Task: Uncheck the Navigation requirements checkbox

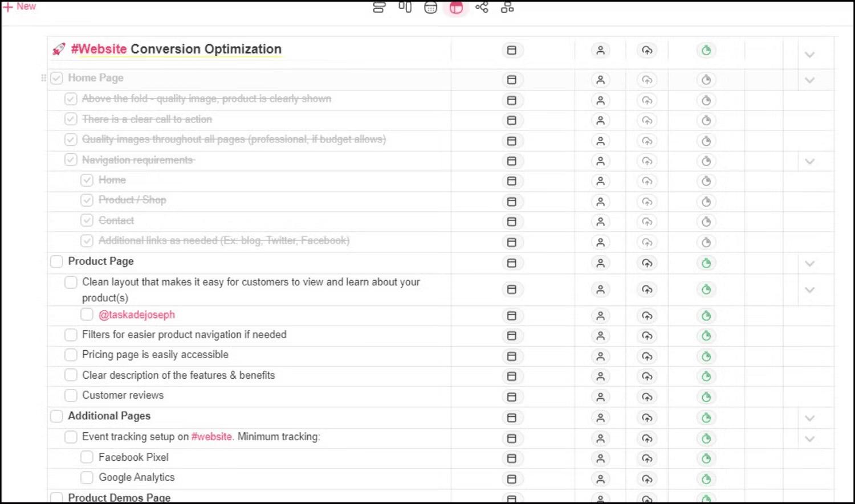Action: coord(71,160)
